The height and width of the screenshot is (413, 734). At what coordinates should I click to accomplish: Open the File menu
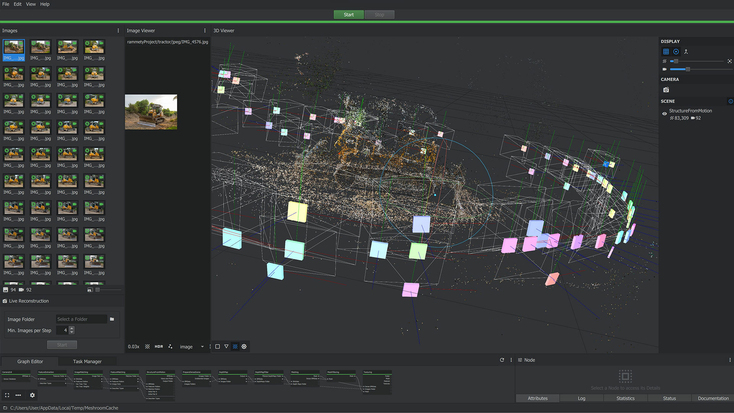point(5,4)
